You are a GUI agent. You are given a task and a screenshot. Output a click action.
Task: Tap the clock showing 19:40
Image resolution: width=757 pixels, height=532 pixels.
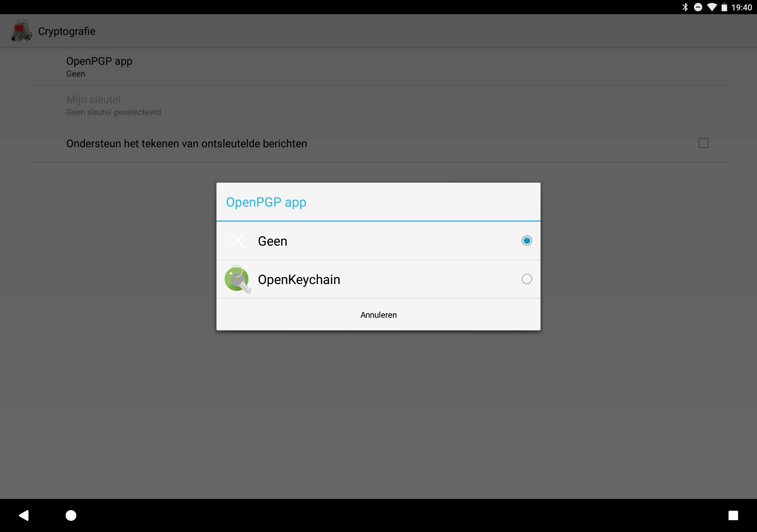point(742,7)
